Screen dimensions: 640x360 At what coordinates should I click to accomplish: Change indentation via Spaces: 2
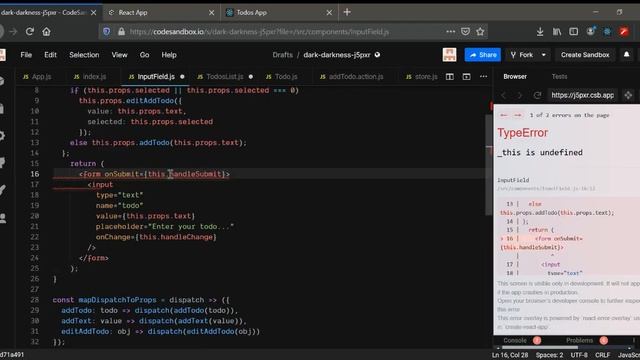[549, 355]
